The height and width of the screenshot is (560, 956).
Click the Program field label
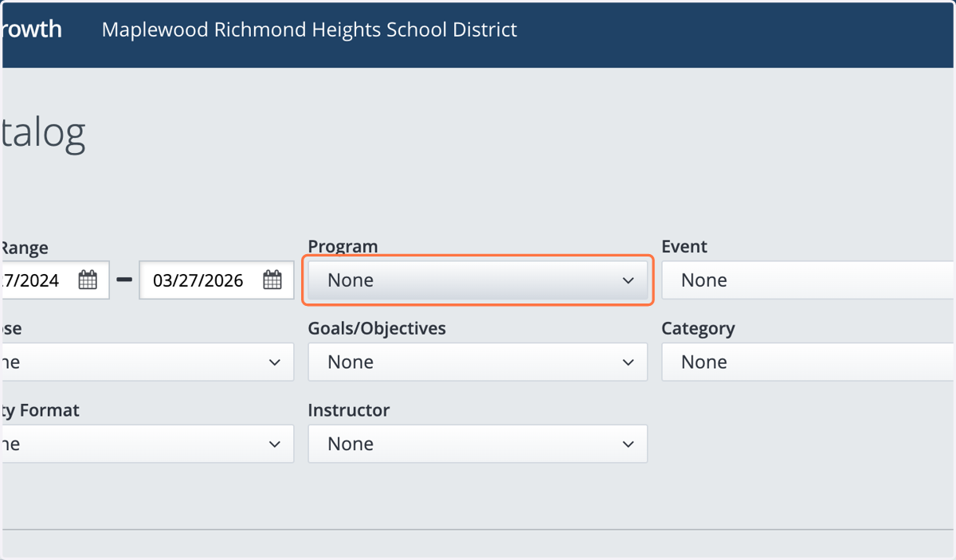tap(343, 247)
